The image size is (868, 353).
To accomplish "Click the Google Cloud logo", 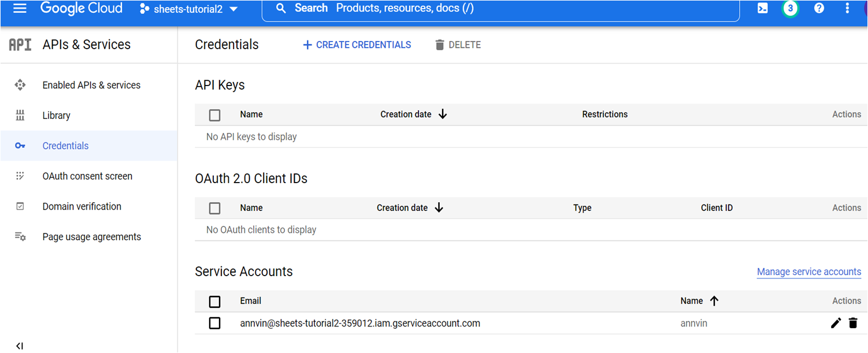I will point(81,9).
